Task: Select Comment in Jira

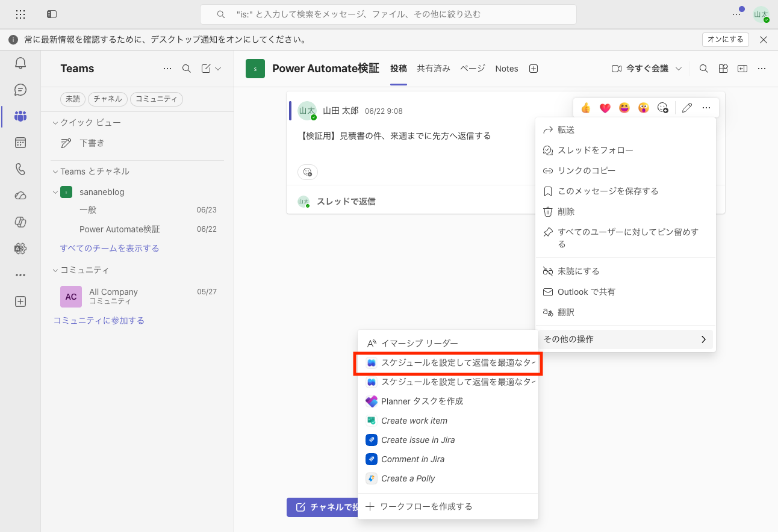Action: 448,459
